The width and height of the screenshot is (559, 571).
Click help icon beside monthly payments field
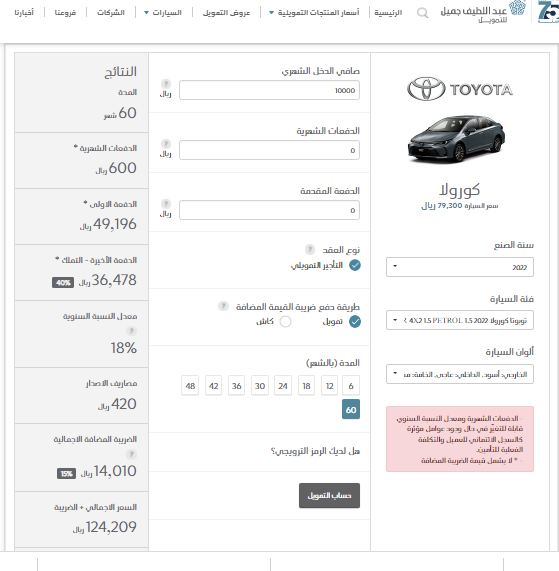(166, 143)
